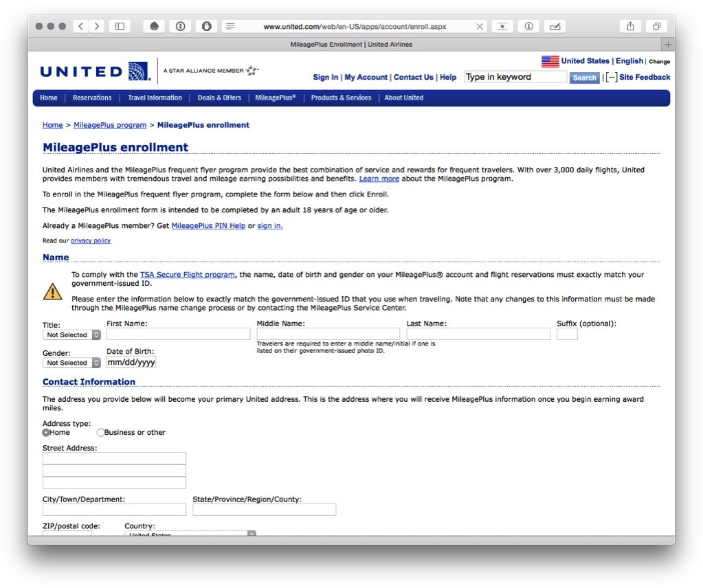This screenshot has width=703, height=588.
Task: Click the Home breadcrumb link
Action: click(x=52, y=125)
